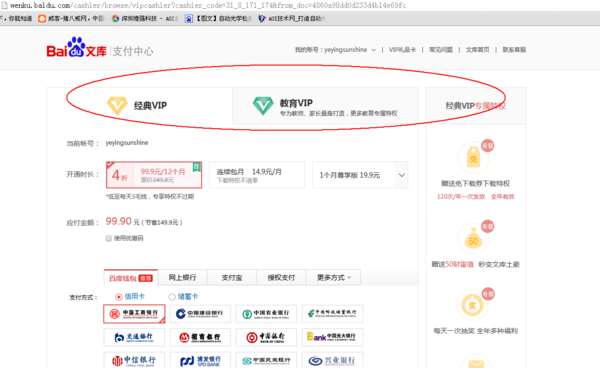The image size is (600, 368).
Task: Select the yellow diamond 经典VIP icon
Action: [x=117, y=105]
